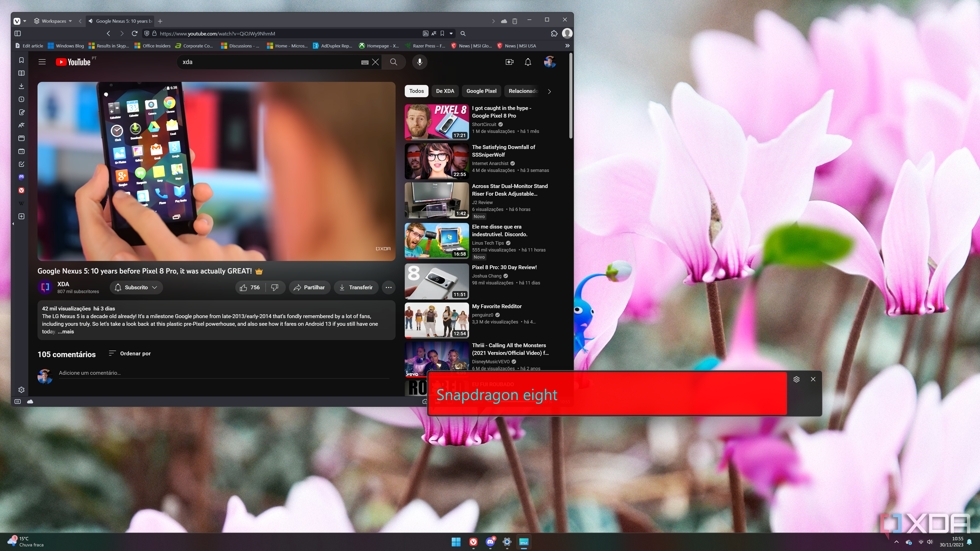The image size is (980, 551).
Task: Open synced tabs cloud icon in the tab bar
Action: click(x=504, y=21)
